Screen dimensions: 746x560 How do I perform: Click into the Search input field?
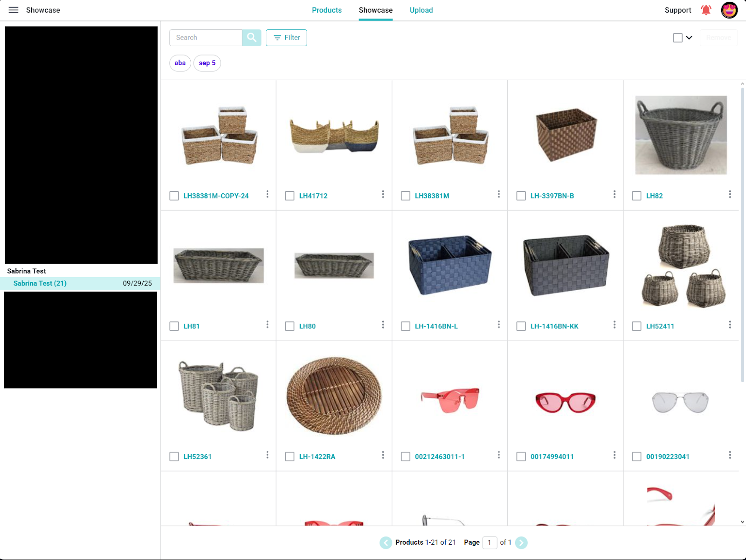(x=206, y=38)
